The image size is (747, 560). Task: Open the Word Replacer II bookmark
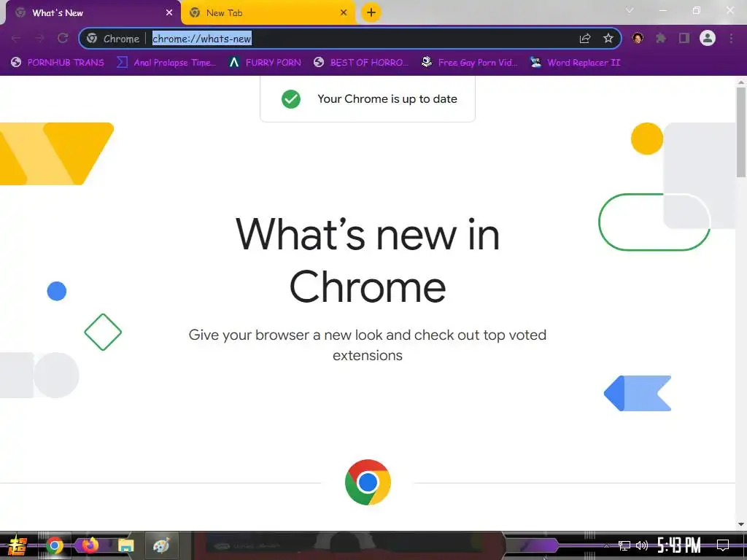point(575,63)
